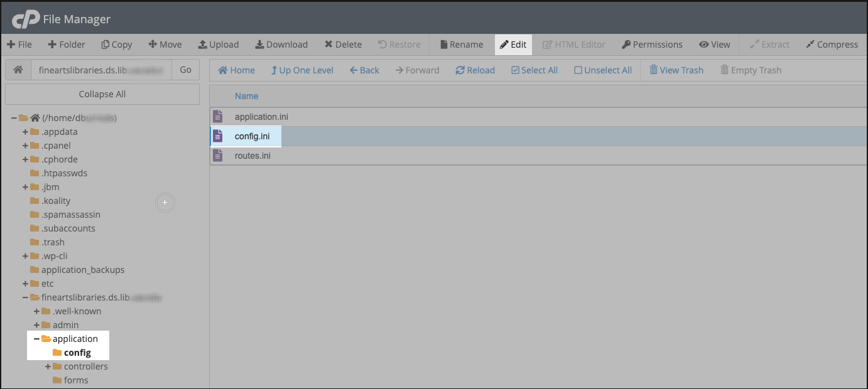Click the routes.ini file icon
The image size is (868, 389).
click(218, 156)
